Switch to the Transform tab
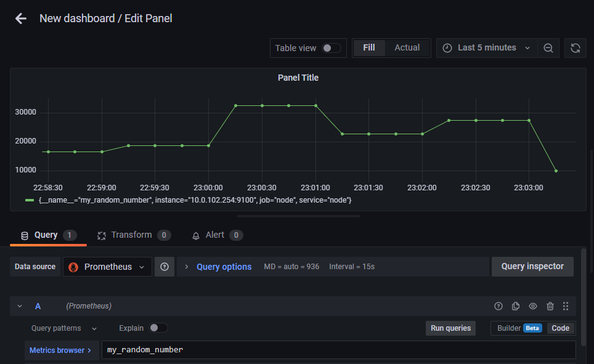The image size is (594, 364). (x=134, y=235)
